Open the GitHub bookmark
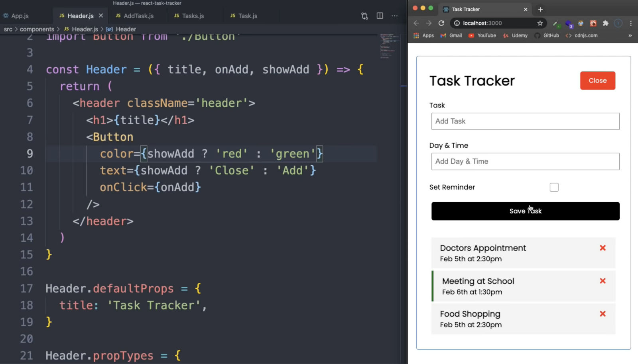Image resolution: width=638 pixels, height=364 pixels. pyautogui.click(x=547, y=35)
